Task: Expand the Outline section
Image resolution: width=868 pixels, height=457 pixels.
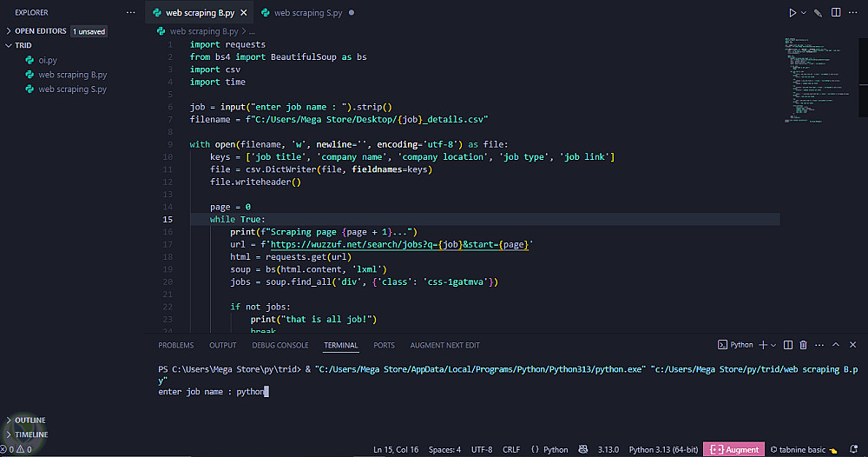Action: pos(30,420)
